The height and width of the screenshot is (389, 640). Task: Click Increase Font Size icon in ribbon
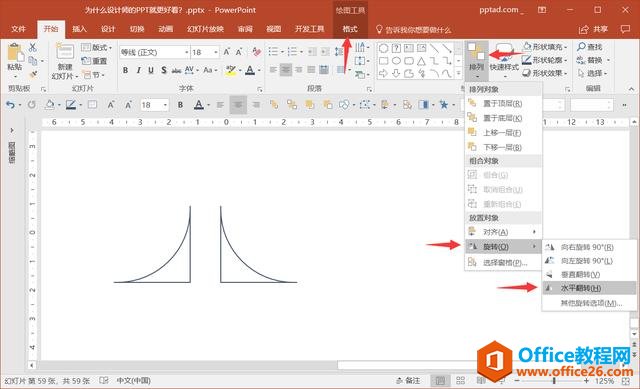pyautogui.click(x=227, y=52)
